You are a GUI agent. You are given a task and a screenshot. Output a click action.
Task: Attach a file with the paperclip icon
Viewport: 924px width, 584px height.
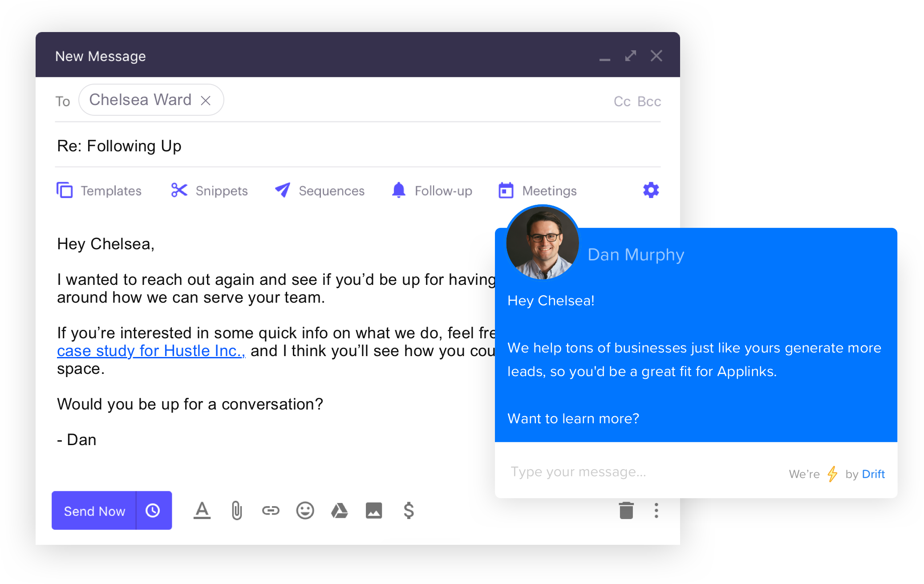[237, 511]
